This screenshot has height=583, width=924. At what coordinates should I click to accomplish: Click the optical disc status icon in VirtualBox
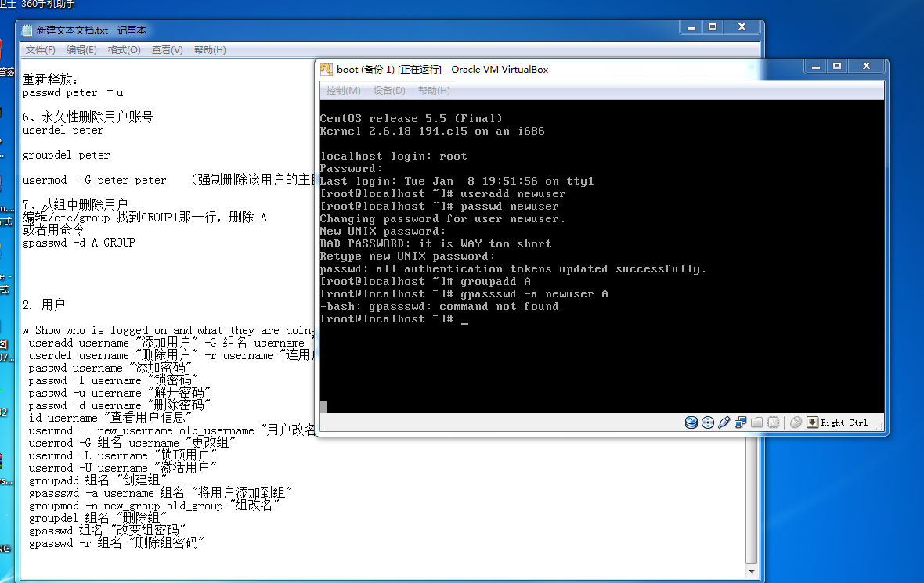(708, 423)
